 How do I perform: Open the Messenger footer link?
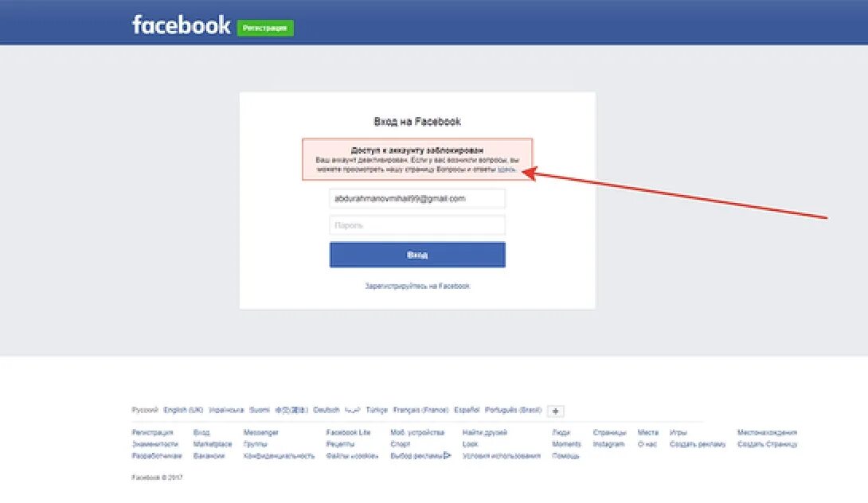pyautogui.click(x=260, y=432)
